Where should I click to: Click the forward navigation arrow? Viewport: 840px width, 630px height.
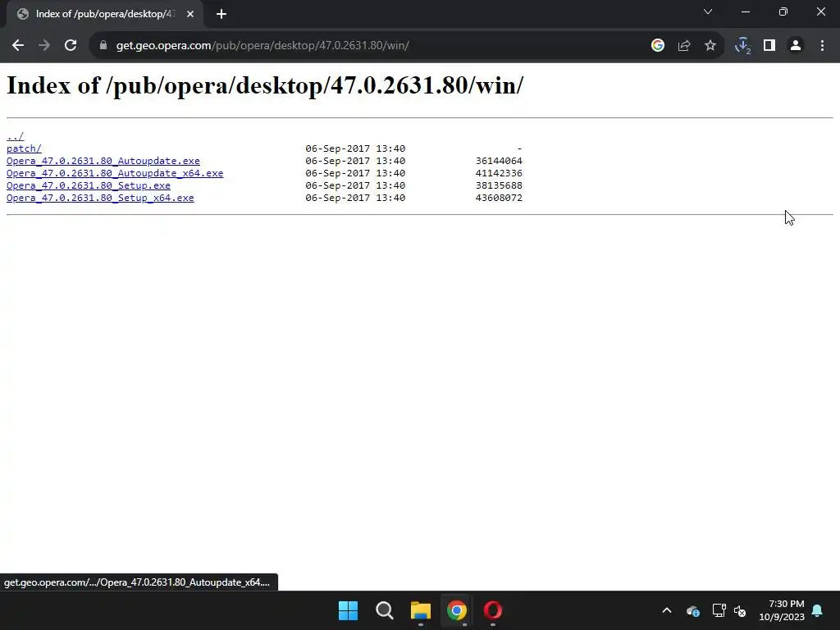click(x=44, y=46)
